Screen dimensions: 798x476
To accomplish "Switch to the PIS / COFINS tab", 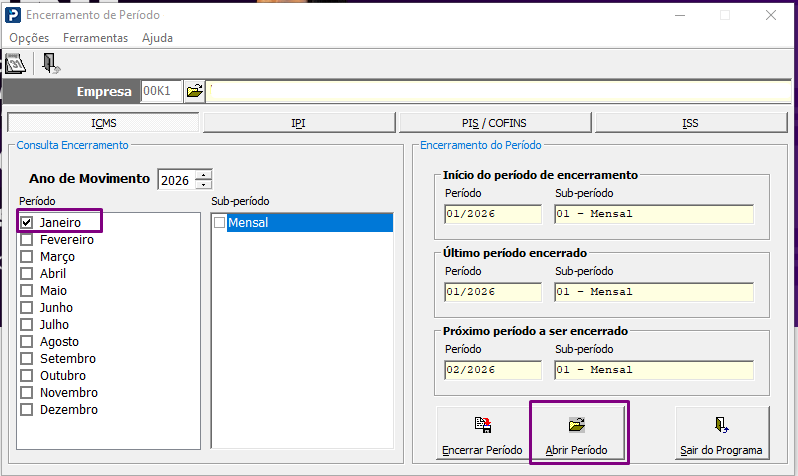I will tap(494, 123).
